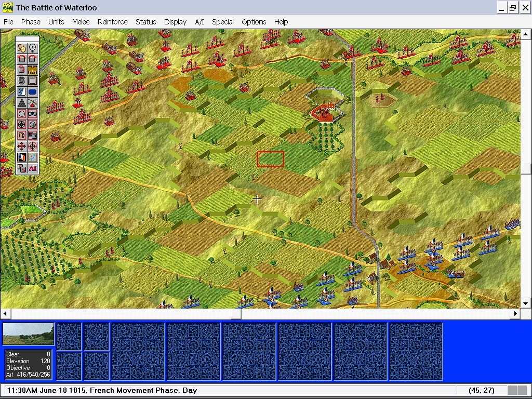
Task: Click the jump map toolbar icon
Action: pyautogui.click(x=33, y=157)
